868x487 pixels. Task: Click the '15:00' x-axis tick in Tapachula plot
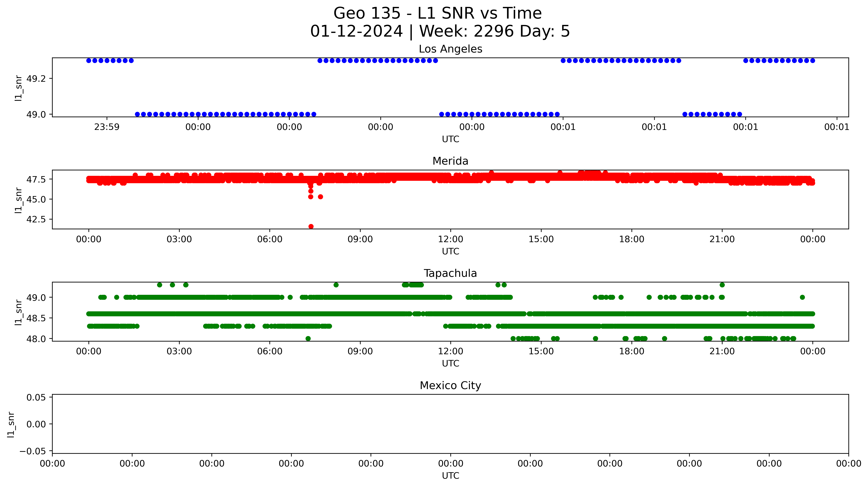pos(541,351)
